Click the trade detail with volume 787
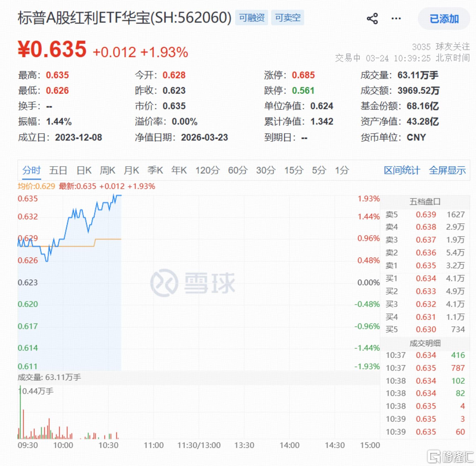476x466 pixels. [x=425, y=368]
